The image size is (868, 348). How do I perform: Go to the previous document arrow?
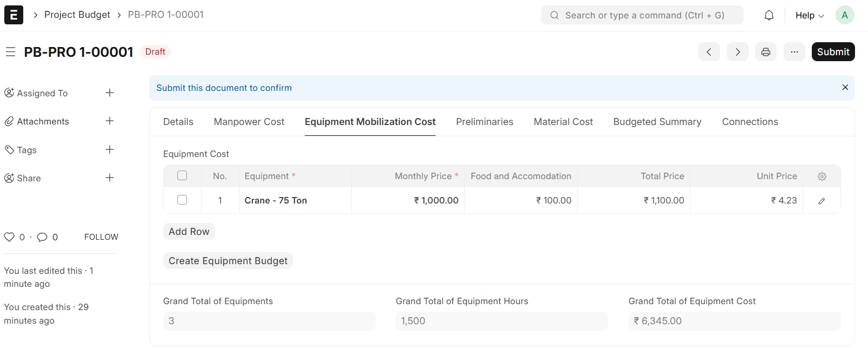[x=709, y=52]
